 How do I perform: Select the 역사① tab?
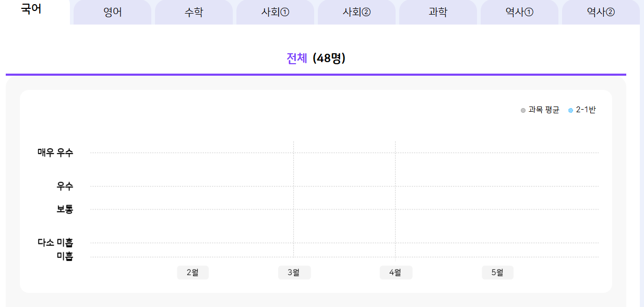tap(519, 13)
